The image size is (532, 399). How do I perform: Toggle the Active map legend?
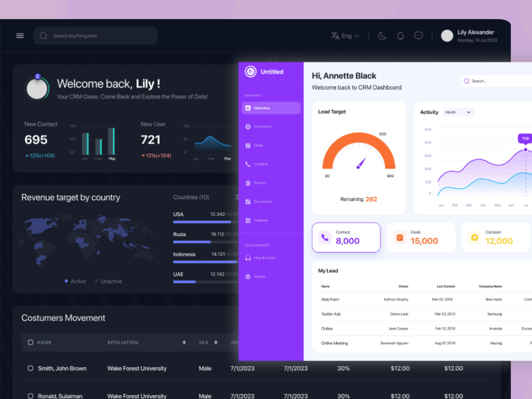[76, 281]
